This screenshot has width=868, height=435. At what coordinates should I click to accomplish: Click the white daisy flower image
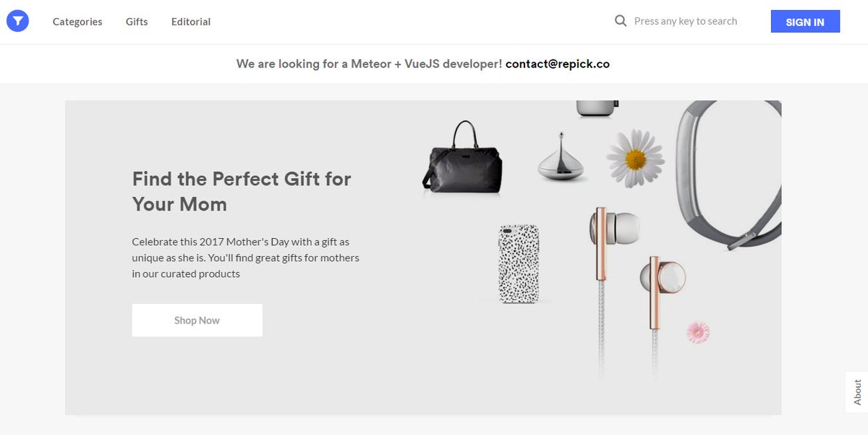tap(635, 159)
